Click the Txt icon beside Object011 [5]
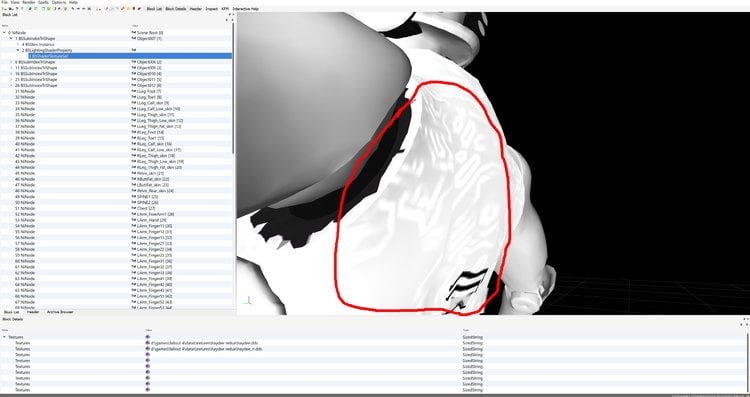The width and height of the screenshot is (750, 397). (x=133, y=79)
